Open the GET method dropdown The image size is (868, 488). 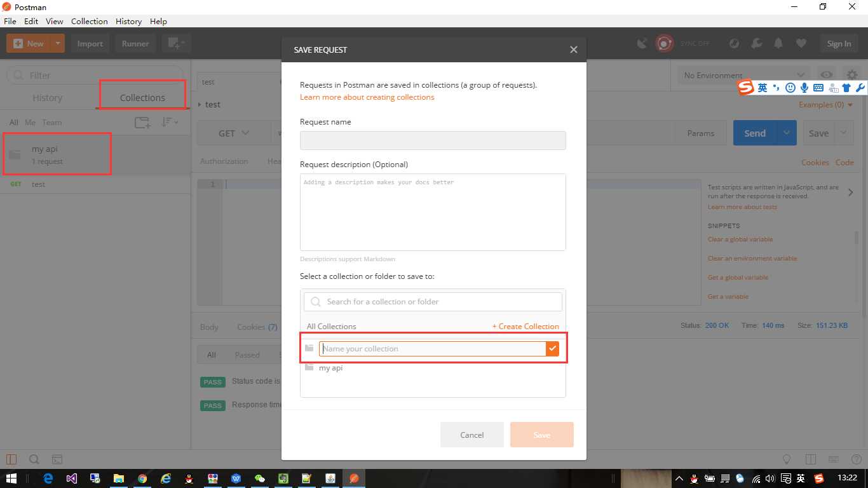pyautogui.click(x=234, y=133)
